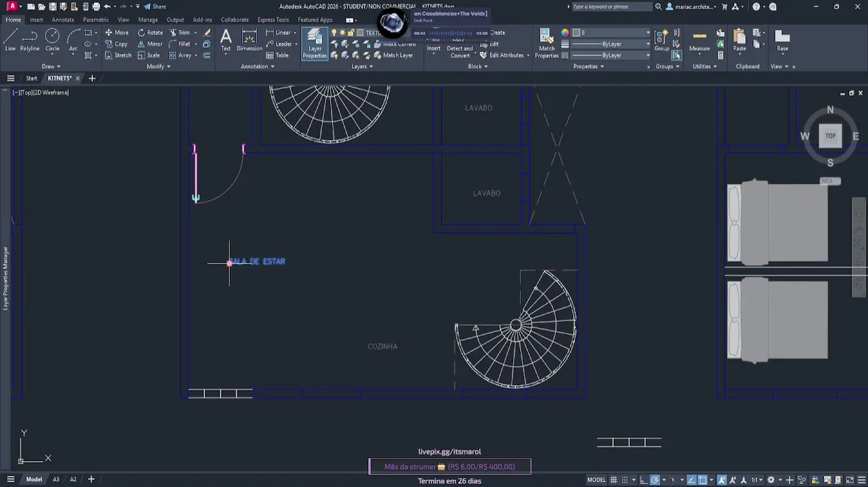Open the Parametric ribbon tab
The width and height of the screenshot is (868, 487).
96,20
